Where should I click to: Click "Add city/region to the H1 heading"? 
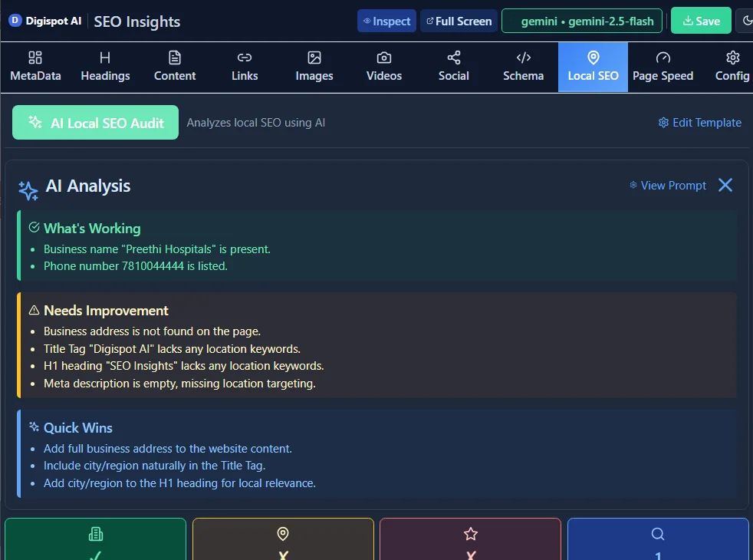pos(179,483)
